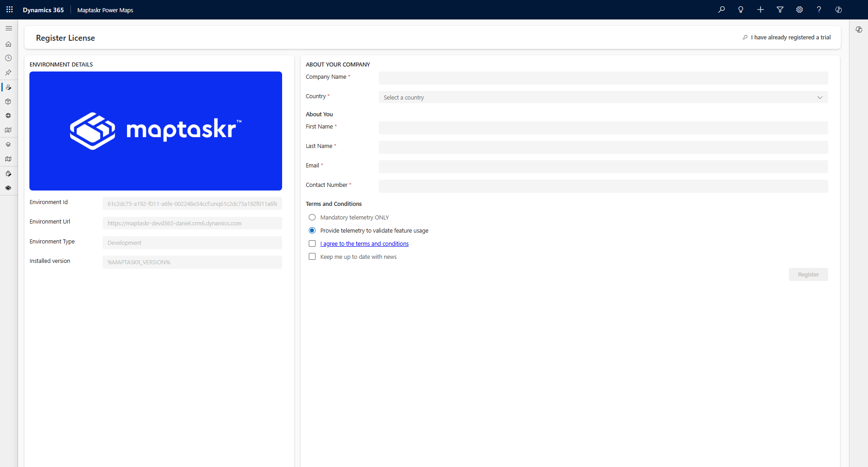This screenshot has width=868, height=467.
Task: Click the Register button
Action: pyautogui.click(x=808, y=274)
